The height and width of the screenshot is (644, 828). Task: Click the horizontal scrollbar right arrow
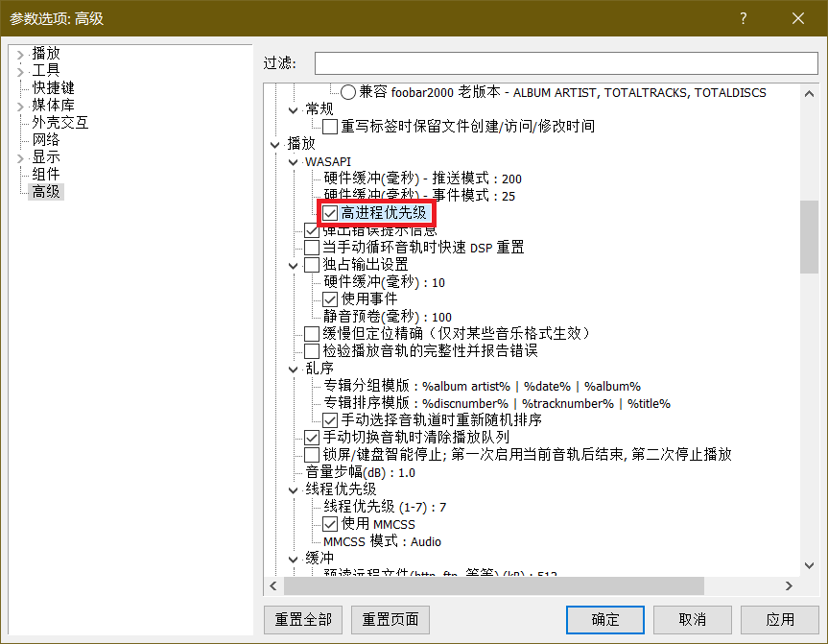pyautogui.click(x=789, y=585)
